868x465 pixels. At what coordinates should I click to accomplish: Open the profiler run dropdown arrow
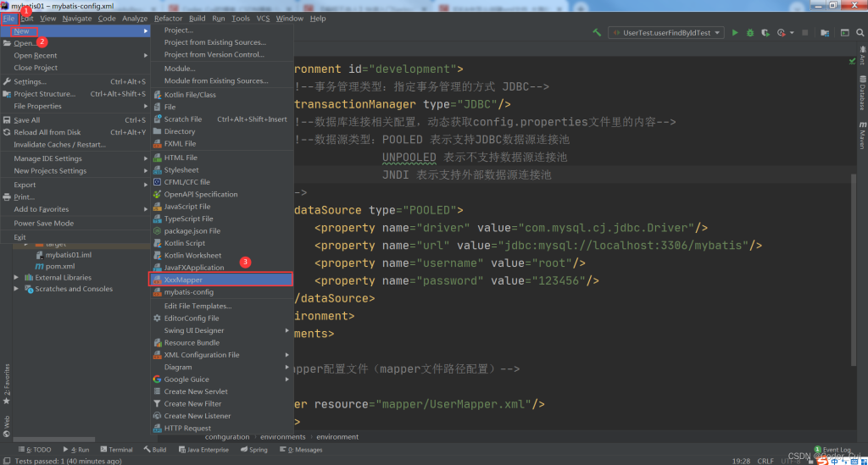pyautogui.click(x=793, y=33)
